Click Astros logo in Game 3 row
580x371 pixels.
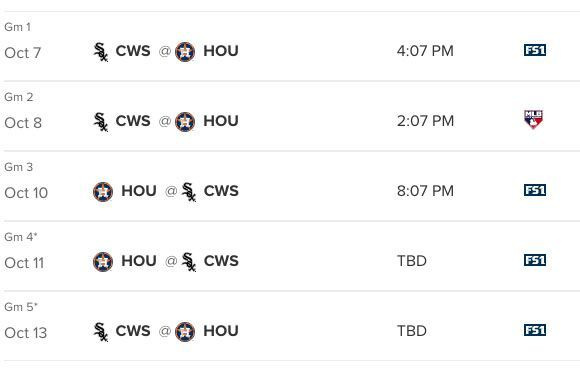[103, 192]
